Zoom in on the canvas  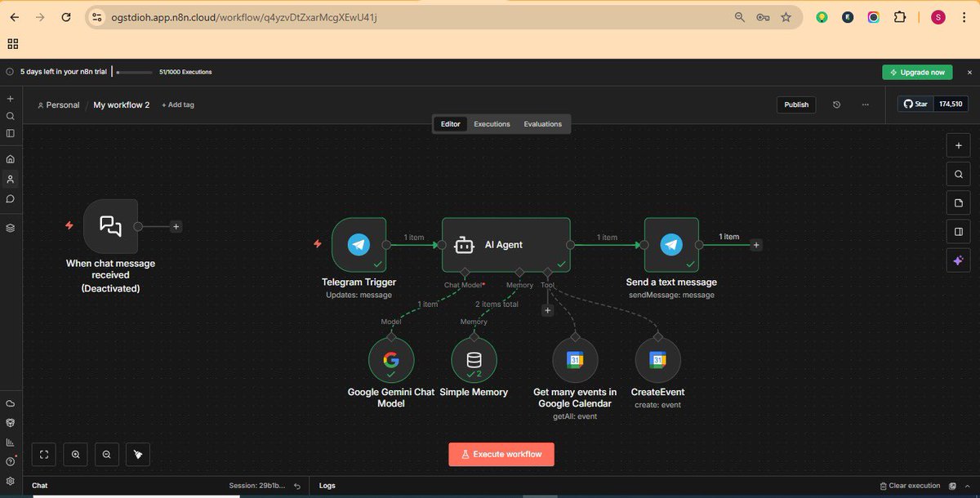tap(75, 455)
